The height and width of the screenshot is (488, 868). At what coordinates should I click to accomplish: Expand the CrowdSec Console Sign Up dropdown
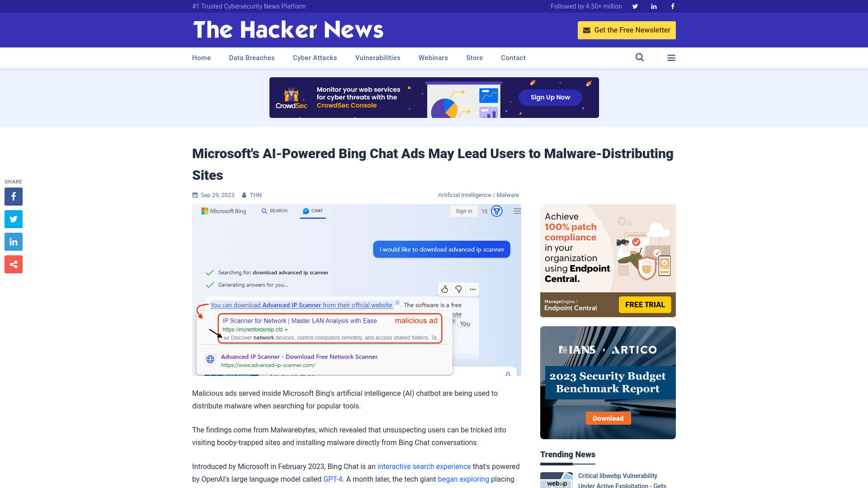[x=550, y=97]
